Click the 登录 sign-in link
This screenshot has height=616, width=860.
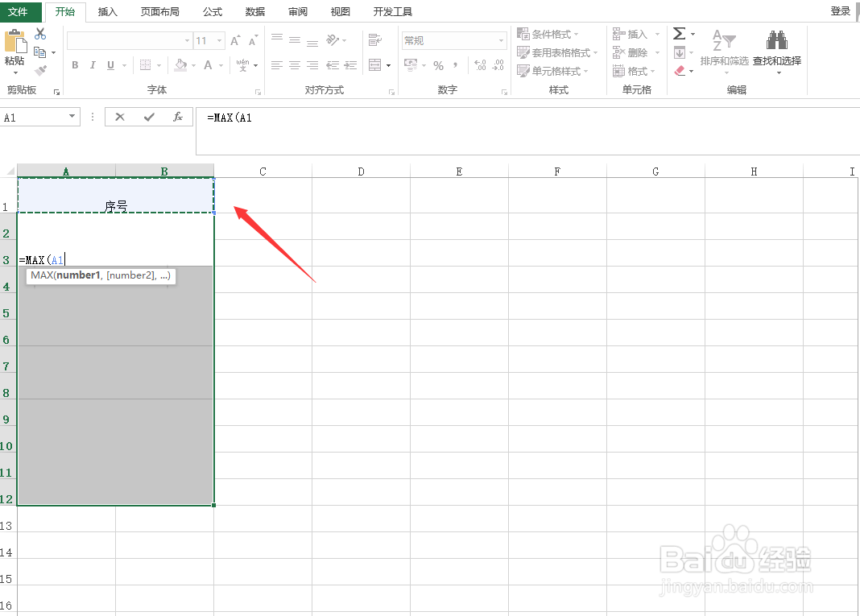point(840,11)
